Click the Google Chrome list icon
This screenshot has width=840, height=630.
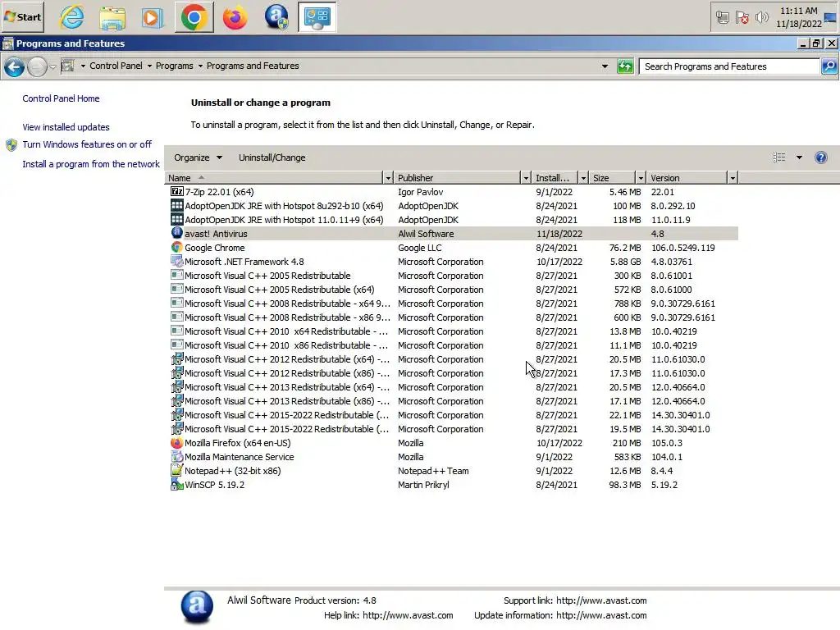[x=177, y=247]
